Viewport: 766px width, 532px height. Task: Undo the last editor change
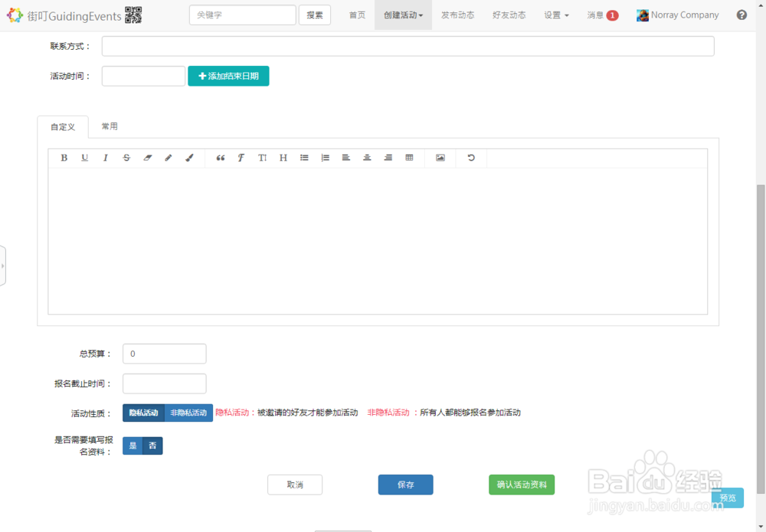470,158
